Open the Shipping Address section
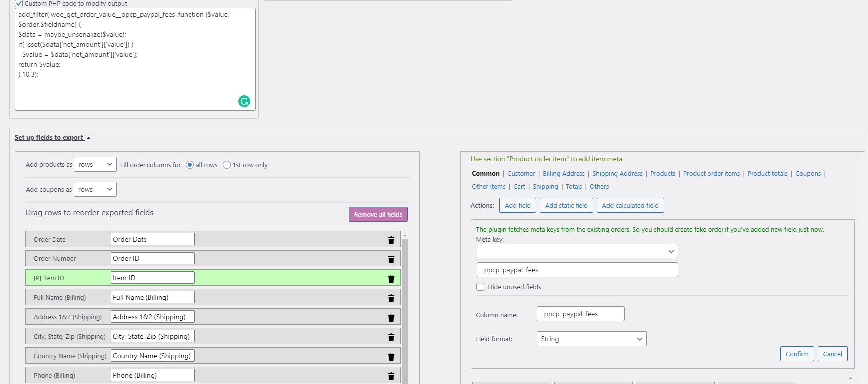This screenshot has height=384, width=868. tap(617, 173)
